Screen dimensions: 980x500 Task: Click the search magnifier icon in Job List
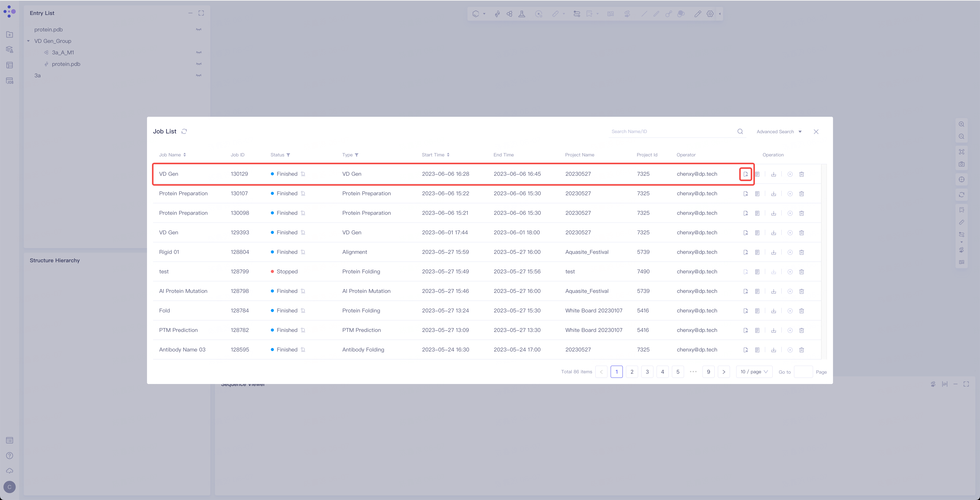point(740,131)
